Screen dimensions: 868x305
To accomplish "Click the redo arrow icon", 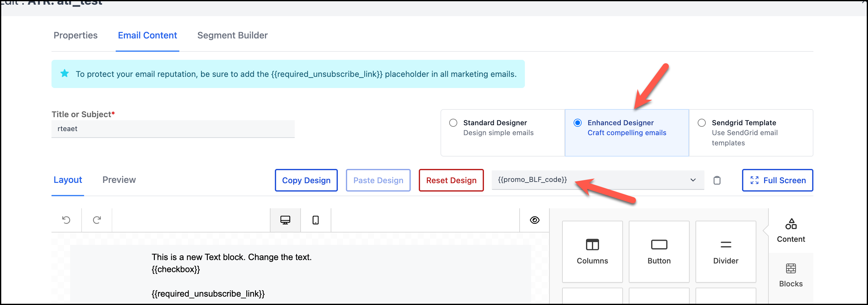I will click(97, 220).
